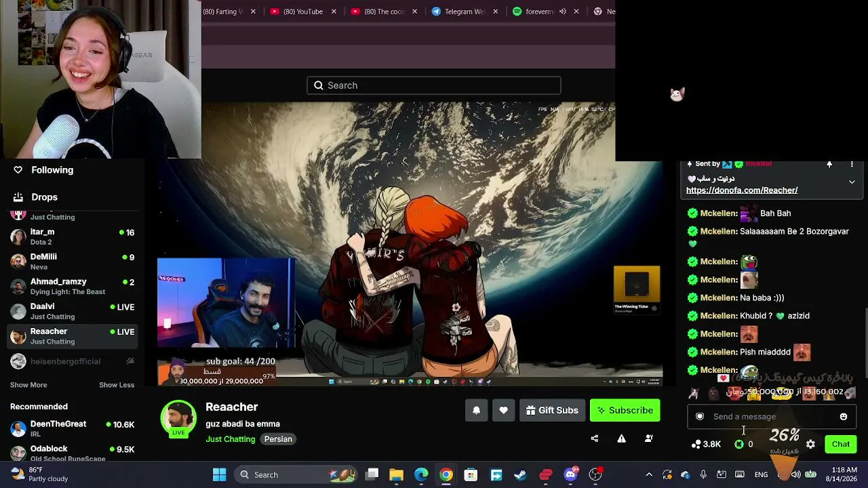Mute the Spotify tab audio icon
The width and height of the screenshot is (868, 488).
click(x=562, y=12)
